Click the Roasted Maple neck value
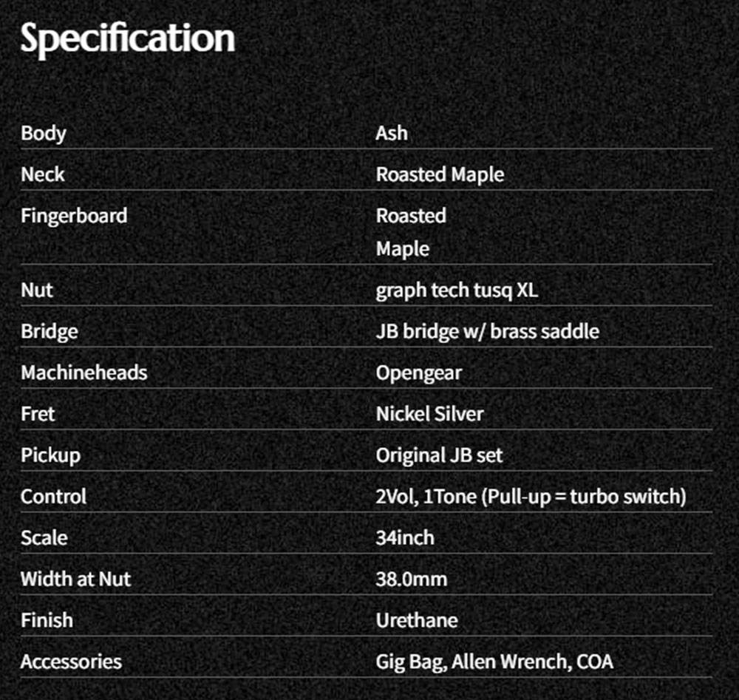739x700 pixels. (x=440, y=175)
